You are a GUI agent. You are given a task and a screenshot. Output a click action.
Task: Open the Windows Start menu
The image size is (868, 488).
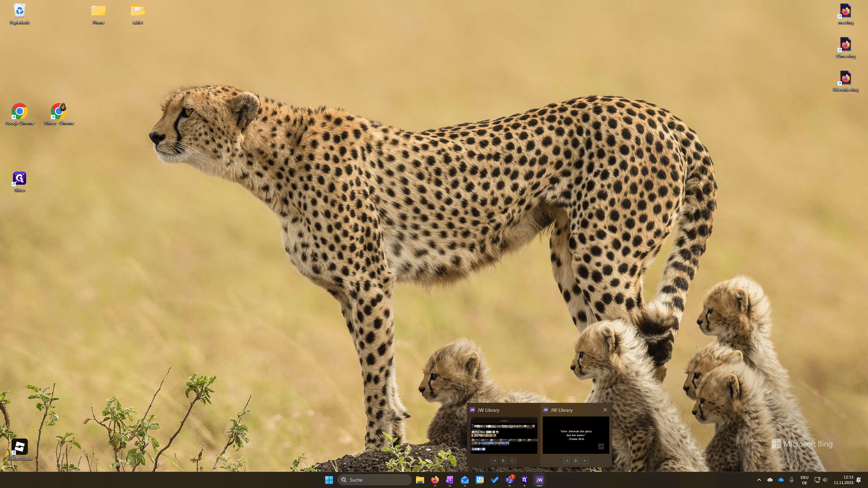coord(329,480)
